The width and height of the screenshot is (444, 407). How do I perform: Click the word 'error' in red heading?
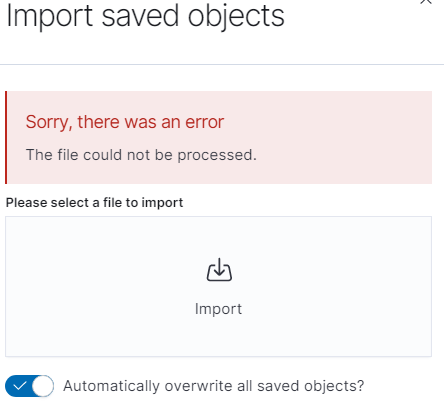(x=205, y=122)
